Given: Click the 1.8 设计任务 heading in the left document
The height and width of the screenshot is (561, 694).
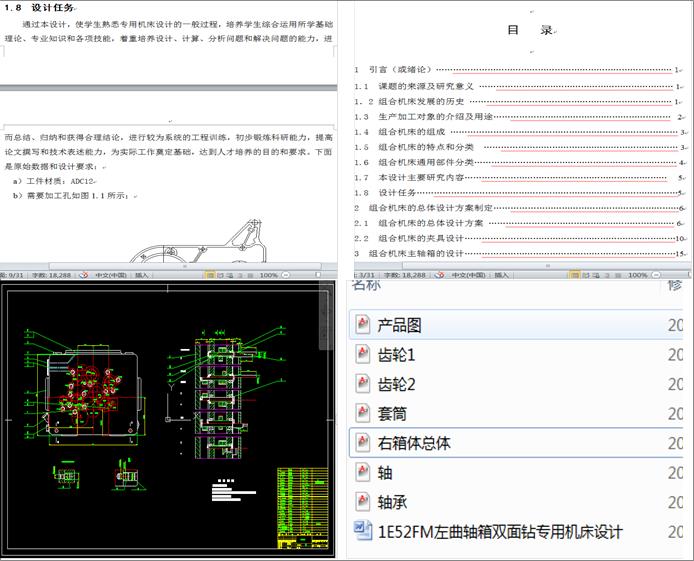Looking at the screenshot, I should (x=39, y=8).
